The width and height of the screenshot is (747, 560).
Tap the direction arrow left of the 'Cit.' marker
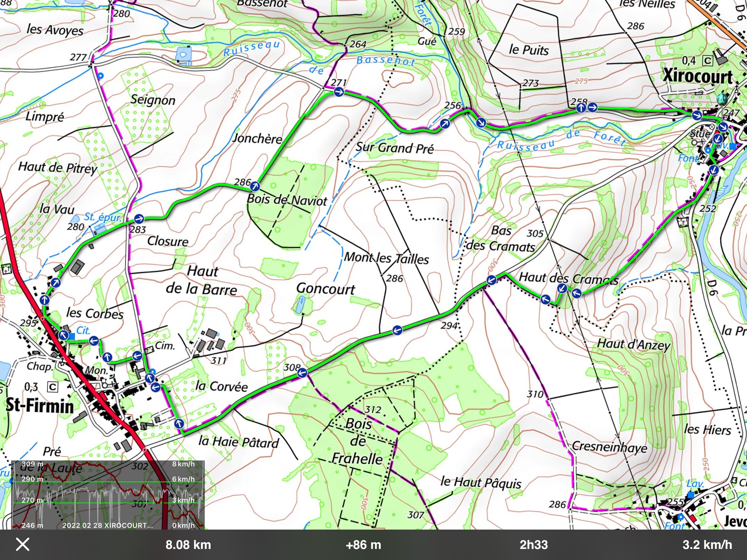[63, 335]
